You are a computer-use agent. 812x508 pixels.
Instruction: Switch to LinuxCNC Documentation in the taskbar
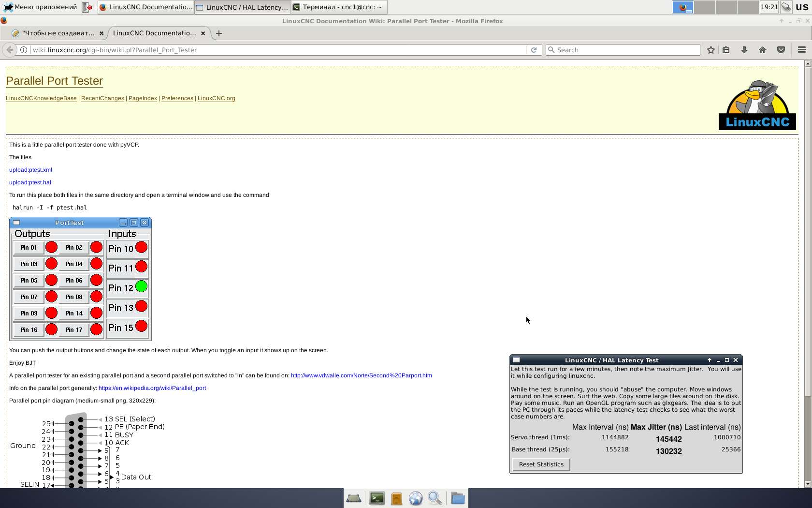(145, 7)
